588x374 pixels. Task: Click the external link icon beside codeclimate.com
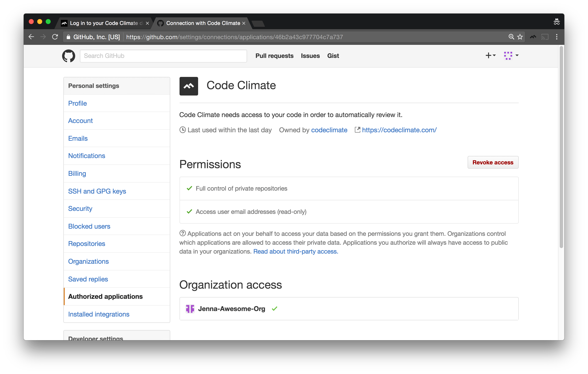coord(357,130)
